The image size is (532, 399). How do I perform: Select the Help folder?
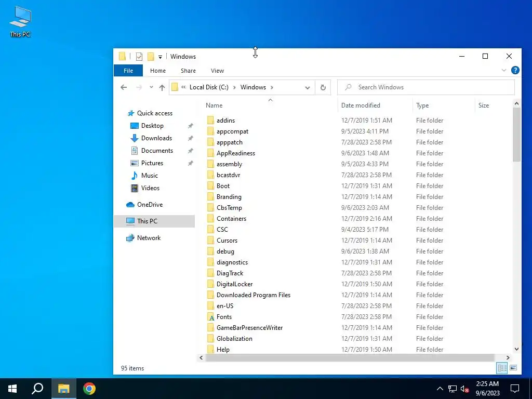223,350
